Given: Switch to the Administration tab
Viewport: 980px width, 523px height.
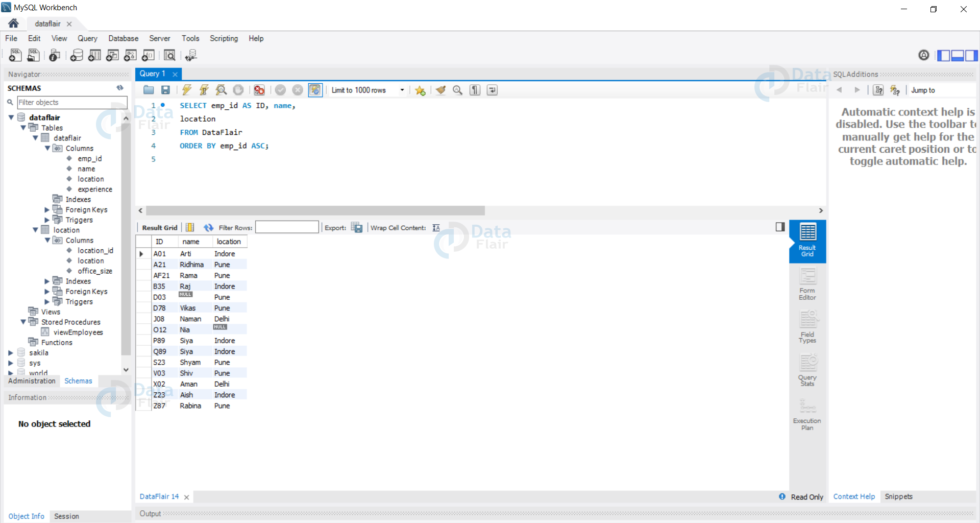Looking at the screenshot, I should pos(32,381).
